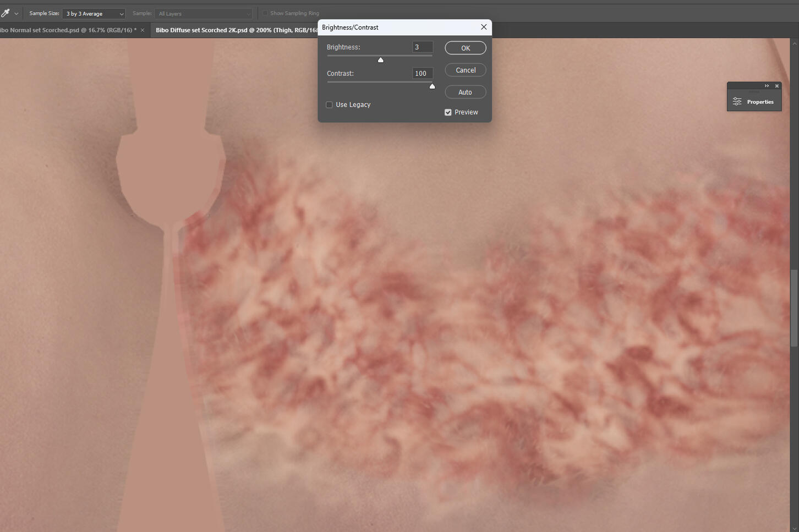799x532 pixels.
Task: Open the Sample All Layers dropdown
Action: click(x=203, y=14)
